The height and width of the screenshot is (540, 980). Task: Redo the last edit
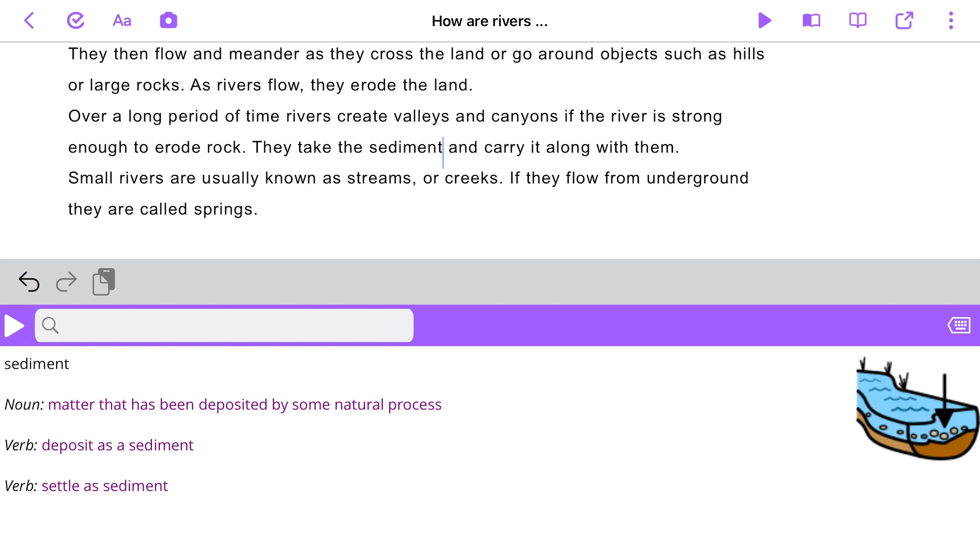click(x=66, y=282)
